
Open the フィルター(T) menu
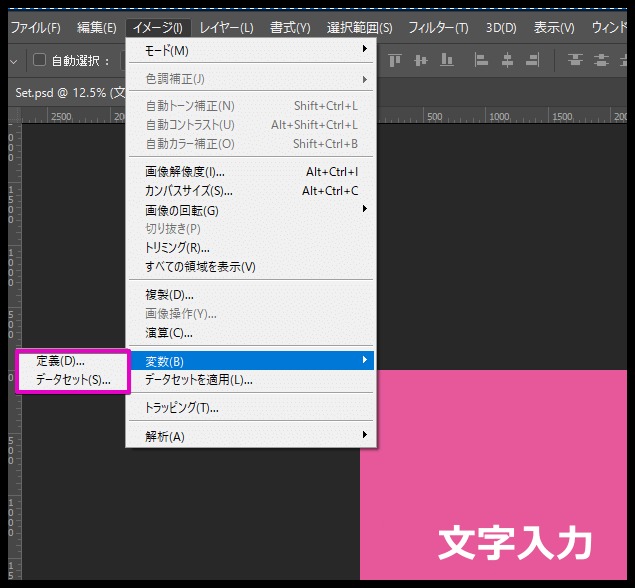point(438,27)
